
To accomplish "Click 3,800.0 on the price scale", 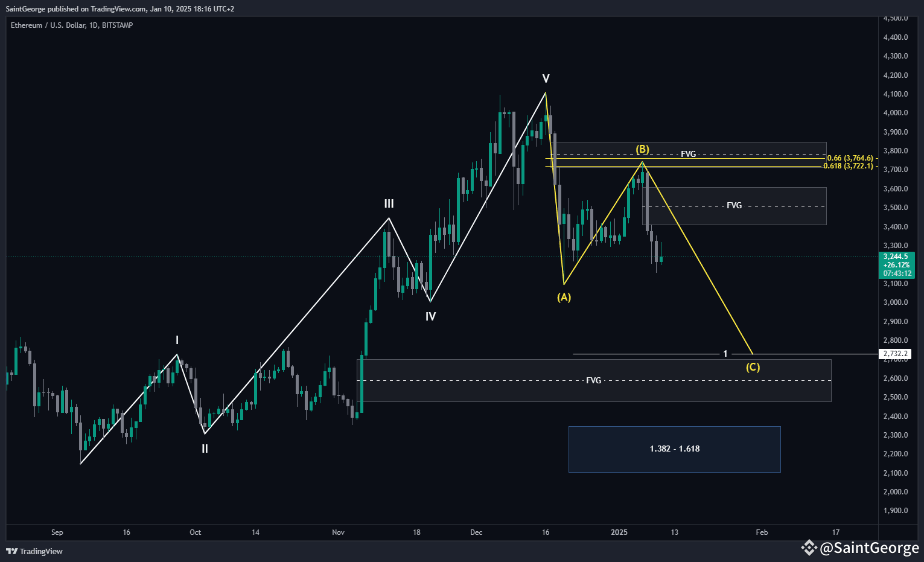I will [x=896, y=151].
